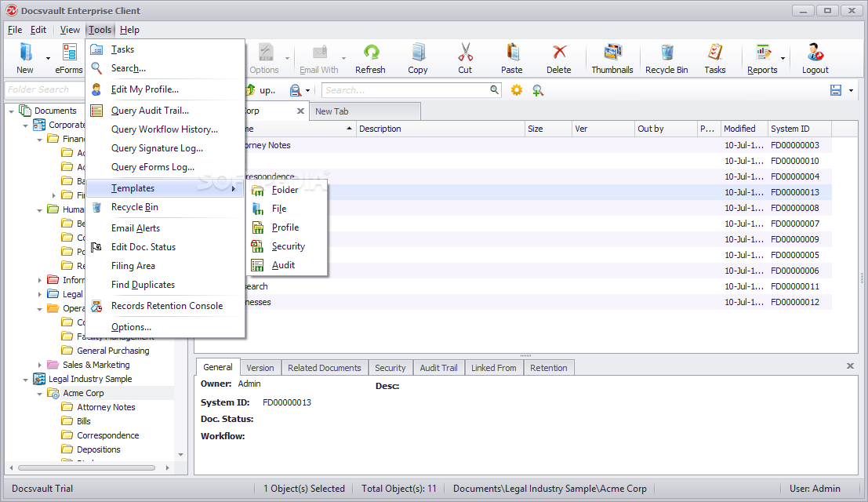
Task: Click the up folder navigation icon
Action: coord(251,89)
